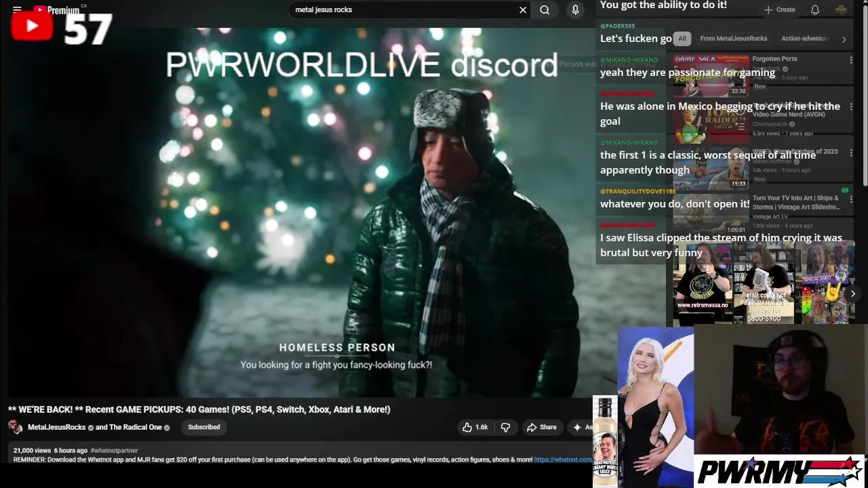The height and width of the screenshot is (488, 868).
Task: Click the sparkle Ask button
Action: 581,427
